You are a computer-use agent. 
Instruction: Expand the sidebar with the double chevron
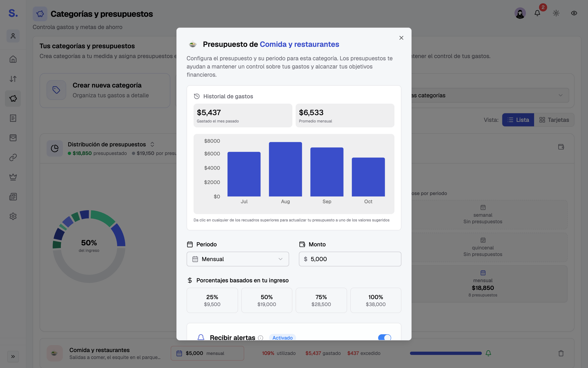tap(13, 357)
